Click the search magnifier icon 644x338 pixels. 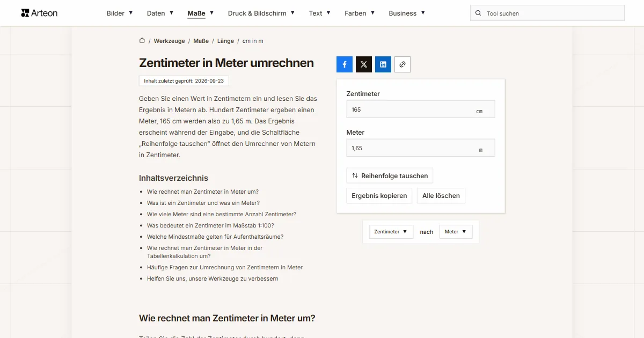pyautogui.click(x=478, y=13)
